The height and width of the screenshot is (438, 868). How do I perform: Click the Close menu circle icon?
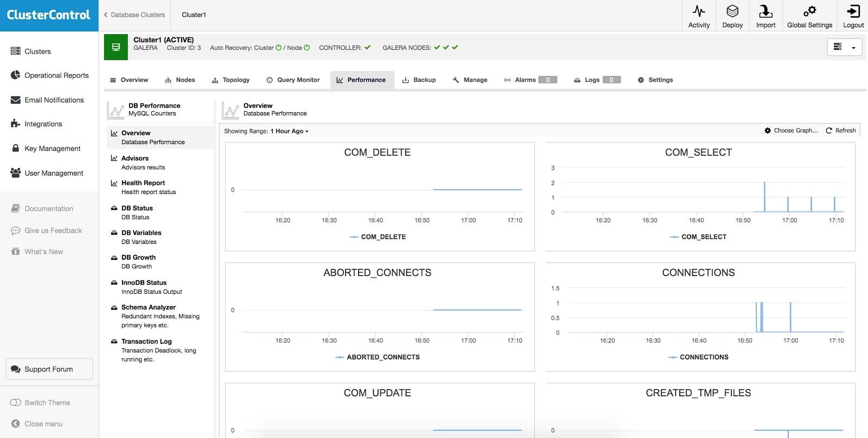(x=15, y=424)
